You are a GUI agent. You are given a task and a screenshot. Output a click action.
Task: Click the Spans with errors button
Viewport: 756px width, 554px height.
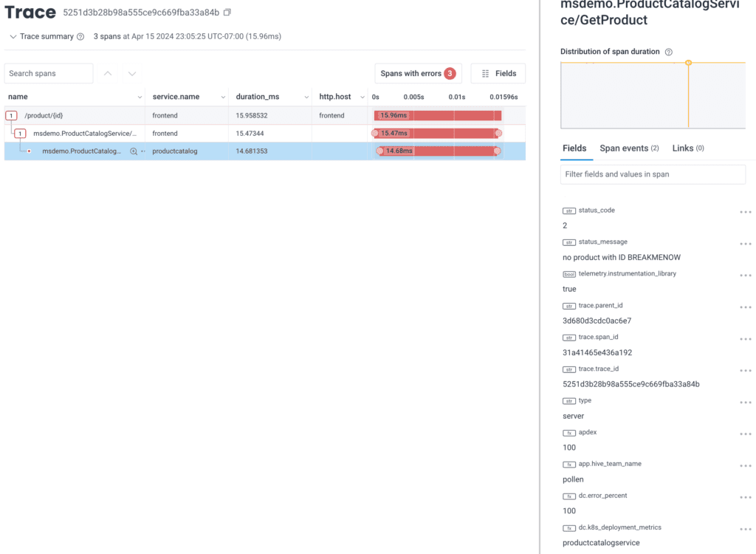click(x=418, y=74)
